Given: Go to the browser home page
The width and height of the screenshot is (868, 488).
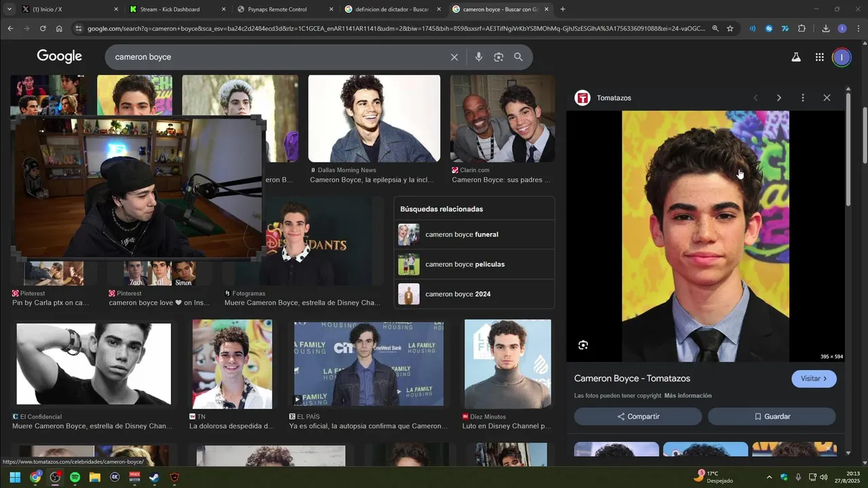Looking at the screenshot, I should coord(59,28).
